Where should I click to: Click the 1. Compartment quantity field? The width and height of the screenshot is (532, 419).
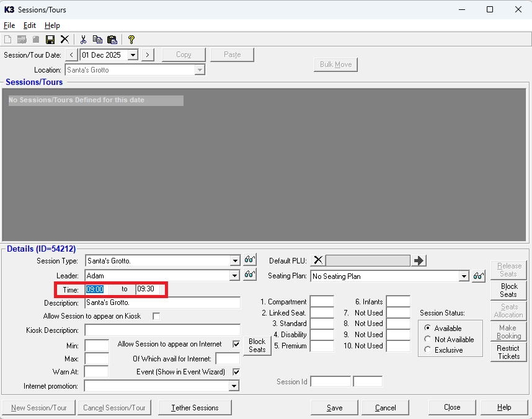(x=322, y=301)
